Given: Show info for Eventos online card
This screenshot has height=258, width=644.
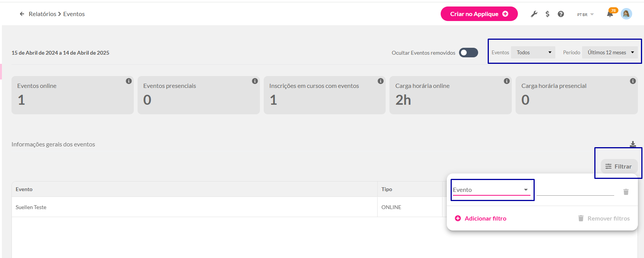Looking at the screenshot, I should 129,81.
